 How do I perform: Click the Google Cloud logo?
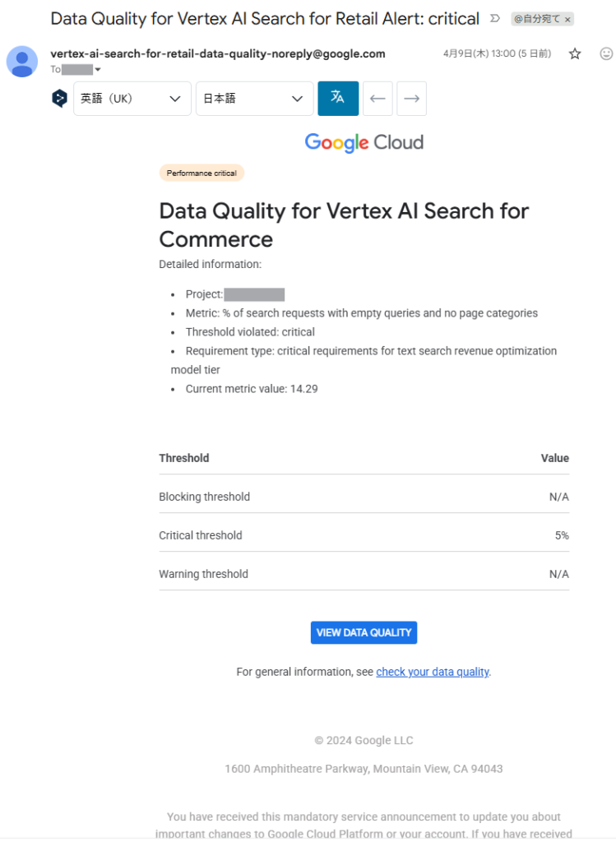[364, 142]
